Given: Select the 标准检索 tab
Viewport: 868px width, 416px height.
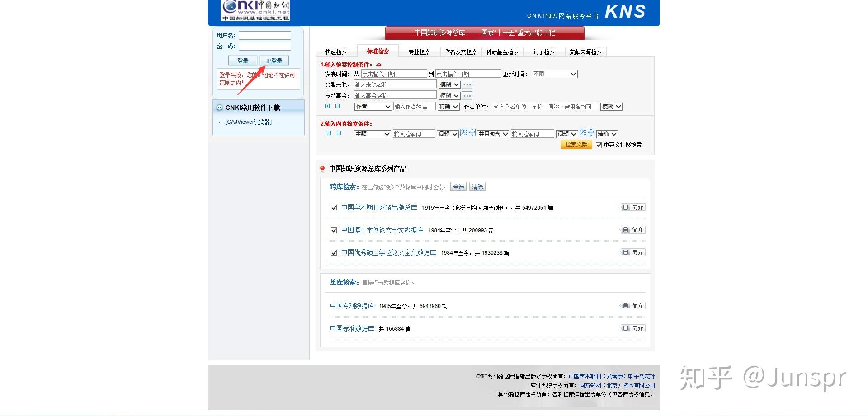Looking at the screenshot, I should click(378, 51).
